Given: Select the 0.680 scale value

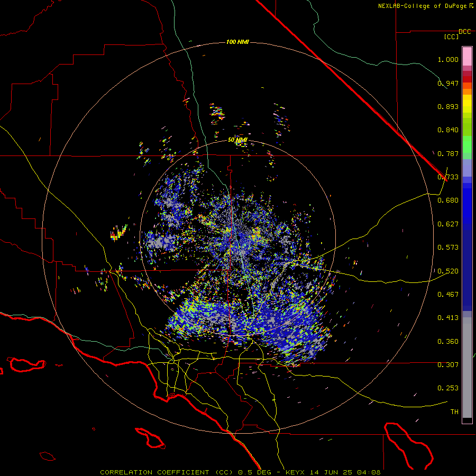Looking at the screenshot, I should click(448, 200).
